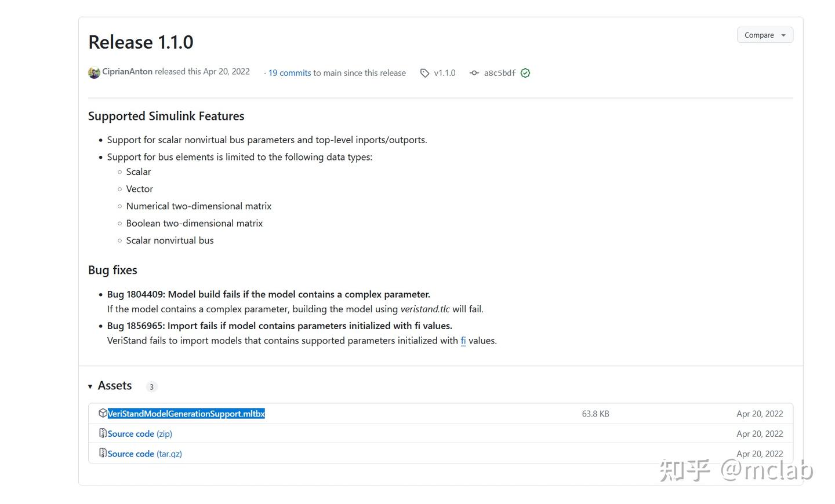Open commit hash a8c5bdf

[500, 73]
